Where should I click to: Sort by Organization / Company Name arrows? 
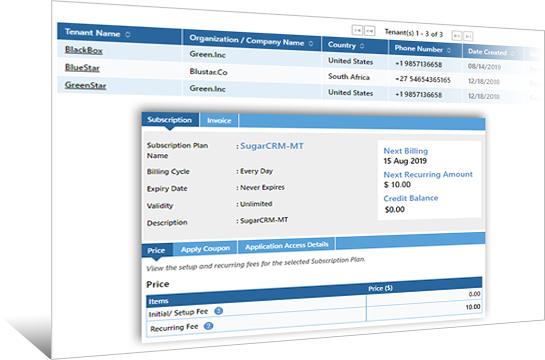click(311, 43)
